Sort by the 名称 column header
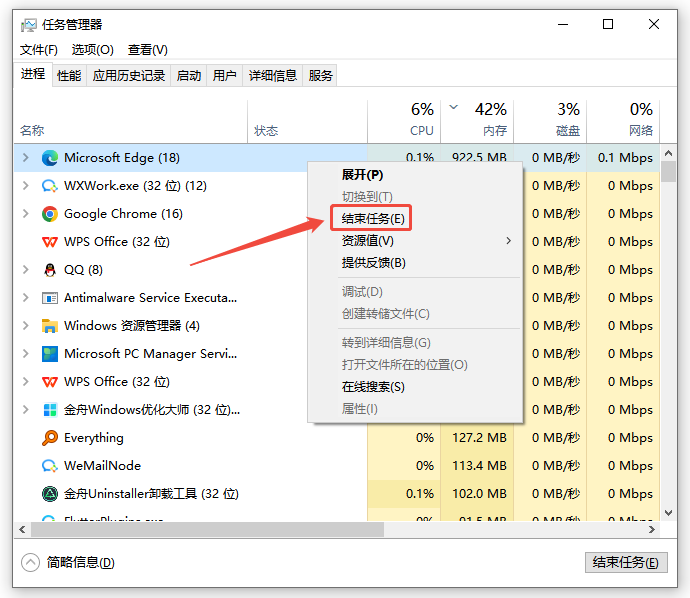This screenshot has height=598, width=690. pyautogui.click(x=131, y=122)
